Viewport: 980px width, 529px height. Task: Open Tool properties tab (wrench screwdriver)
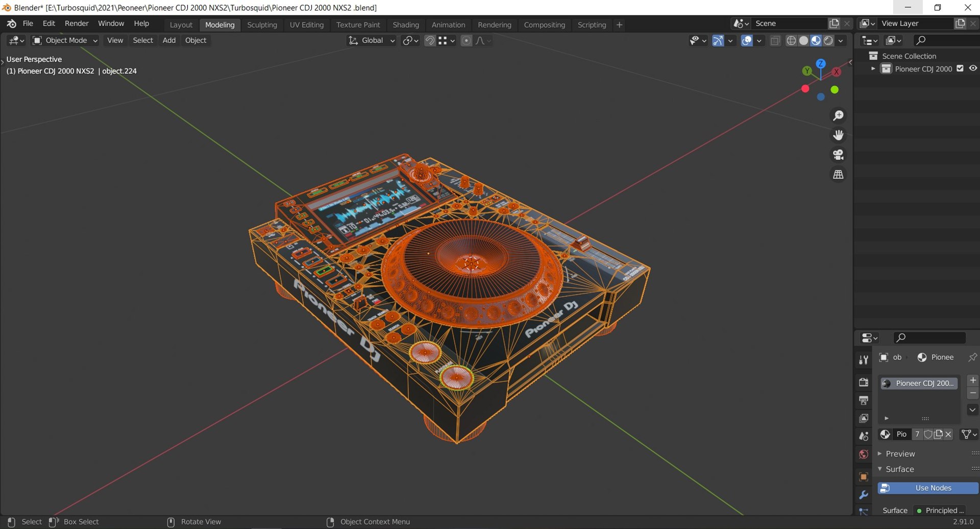pos(864,360)
